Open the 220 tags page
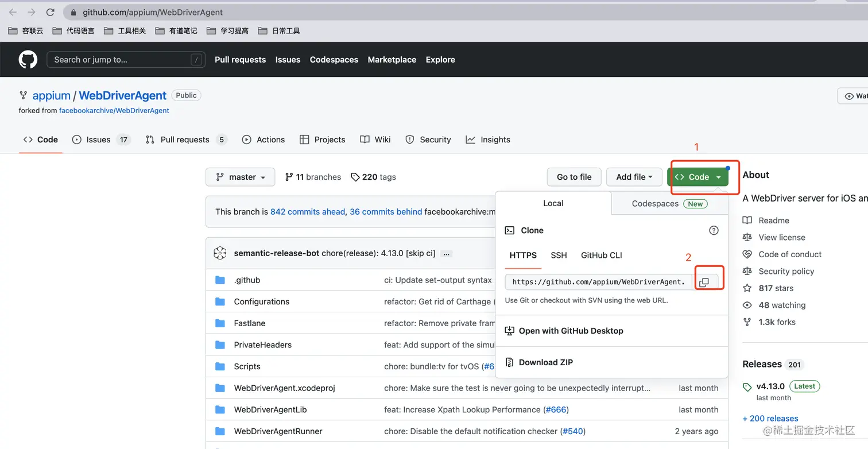This screenshot has height=449, width=868. (x=373, y=177)
